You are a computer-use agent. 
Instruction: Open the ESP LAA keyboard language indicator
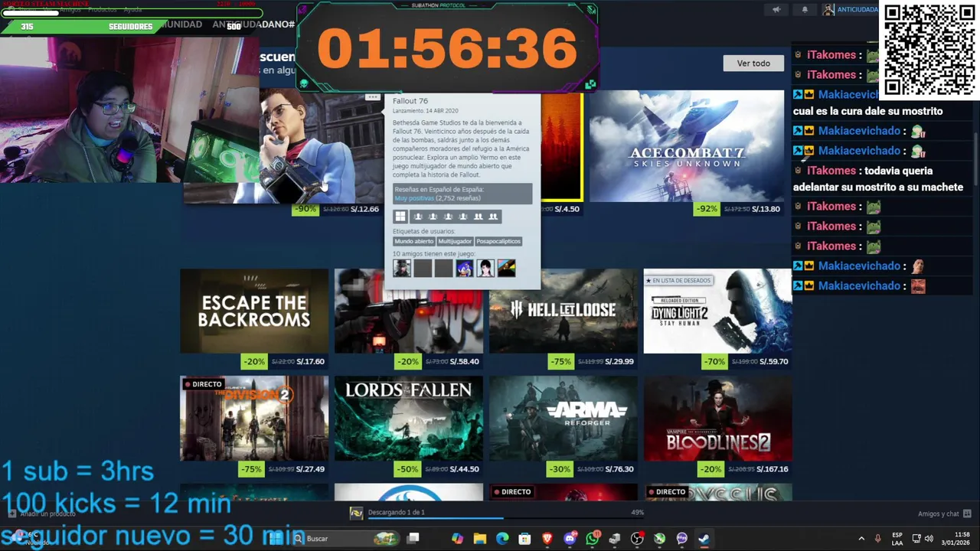coord(897,539)
